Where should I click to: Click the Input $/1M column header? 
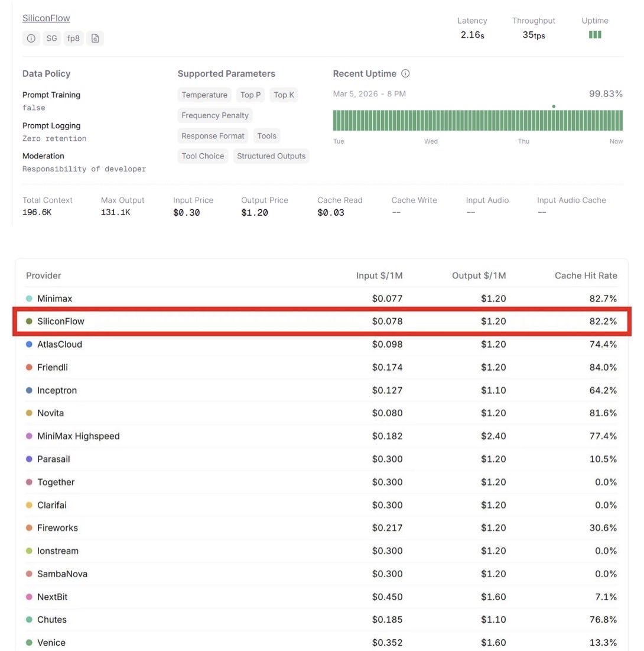(379, 276)
